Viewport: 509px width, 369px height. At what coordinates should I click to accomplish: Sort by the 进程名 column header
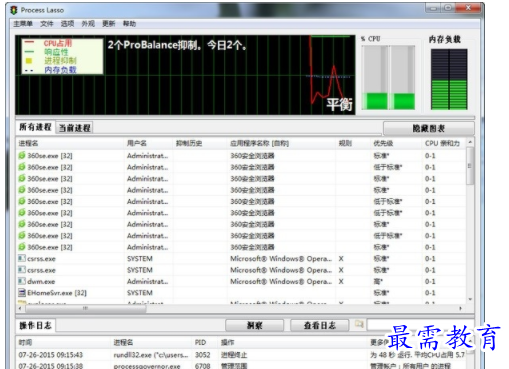(x=70, y=143)
